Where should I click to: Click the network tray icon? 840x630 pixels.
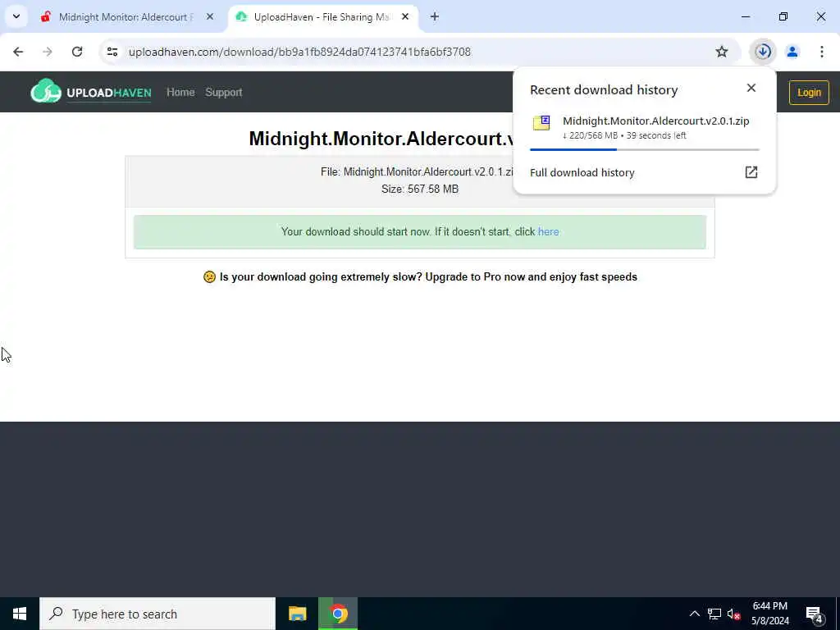[714, 614]
